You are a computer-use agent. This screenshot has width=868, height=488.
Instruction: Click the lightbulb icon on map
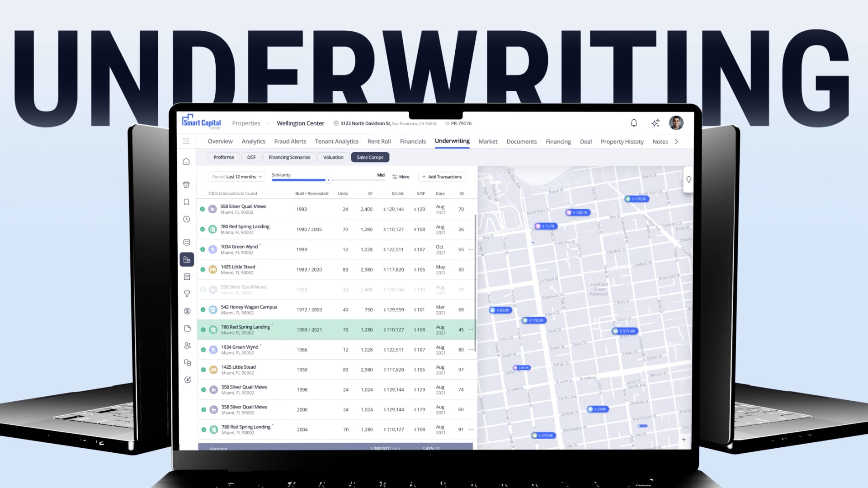click(689, 179)
